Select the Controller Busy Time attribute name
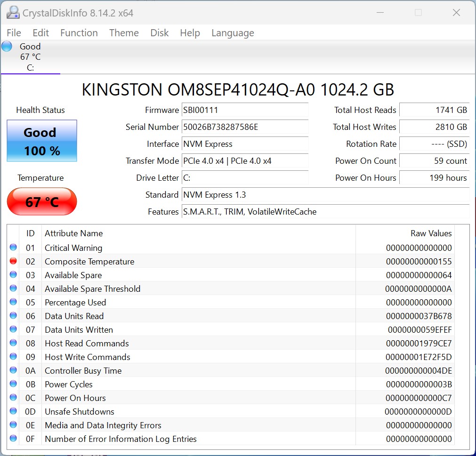This screenshot has height=456, width=476. tap(83, 371)
